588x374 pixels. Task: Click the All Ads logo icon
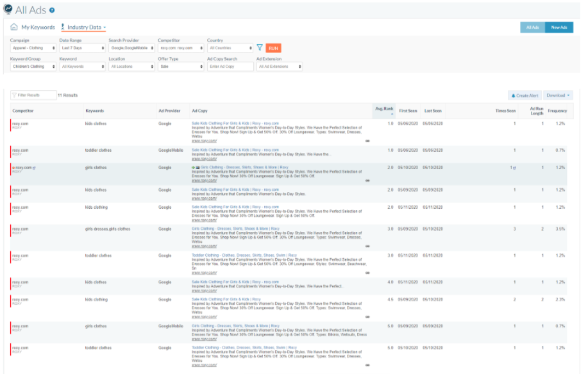(8, 10)
